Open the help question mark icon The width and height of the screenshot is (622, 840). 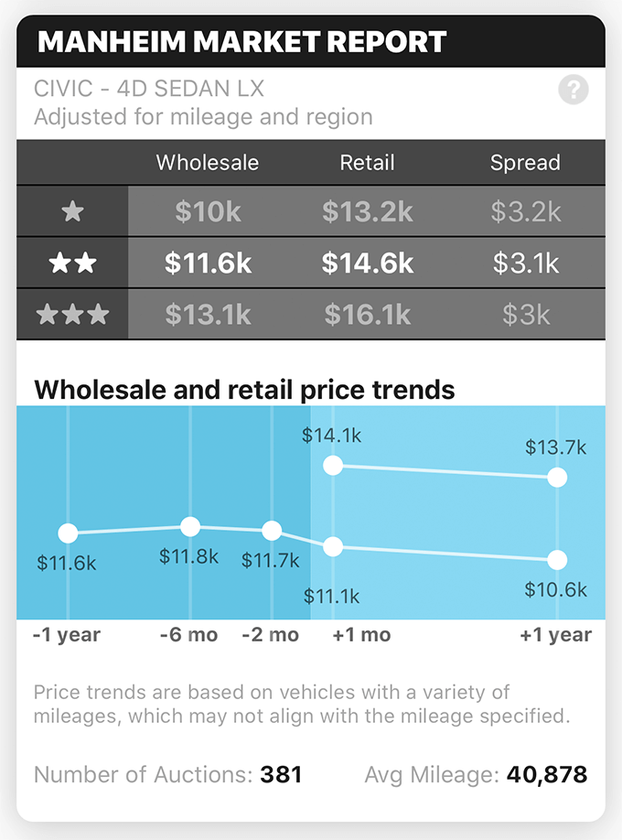click(x=574, y=89)
